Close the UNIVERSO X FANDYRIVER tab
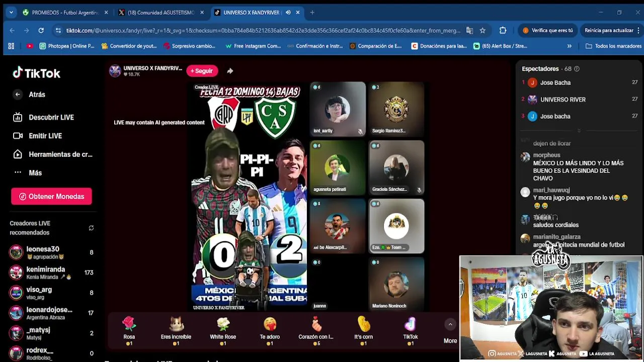644x362 pixels. click(298, 13)
